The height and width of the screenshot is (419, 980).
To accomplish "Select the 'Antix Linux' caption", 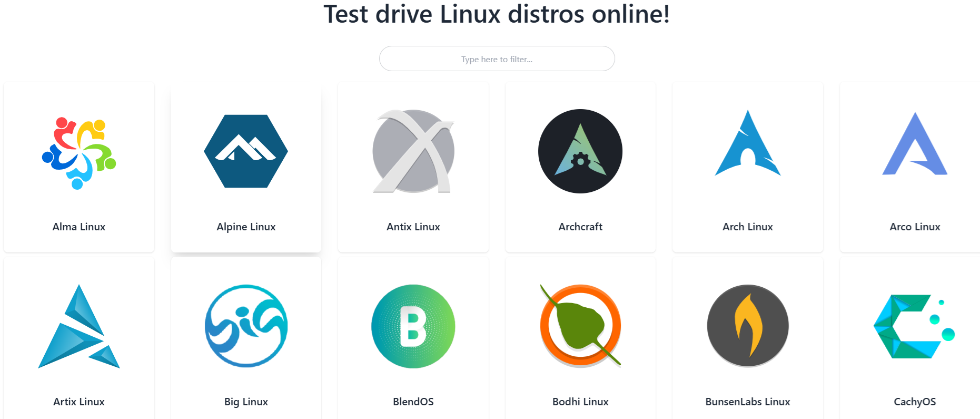I will click(x=413, y=227).
